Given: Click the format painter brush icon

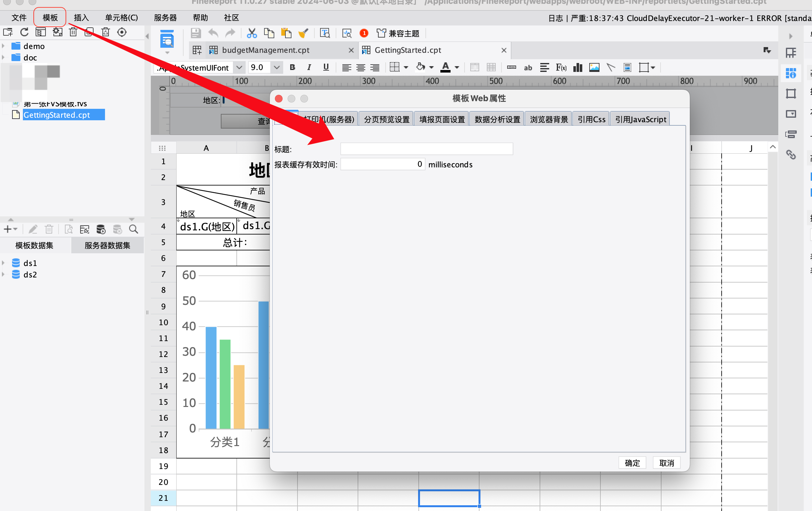Looking at the screenshot, I should click(x=303, y=33).
